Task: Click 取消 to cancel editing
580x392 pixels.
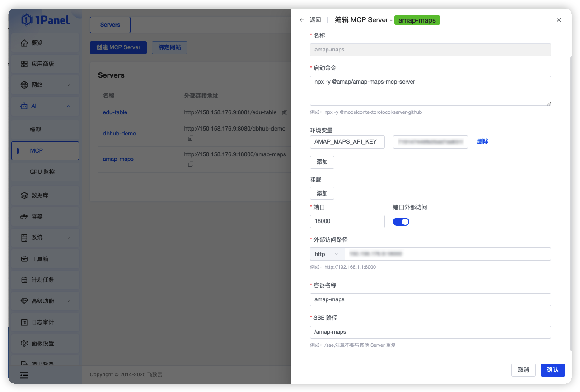Action: point(523,370)
